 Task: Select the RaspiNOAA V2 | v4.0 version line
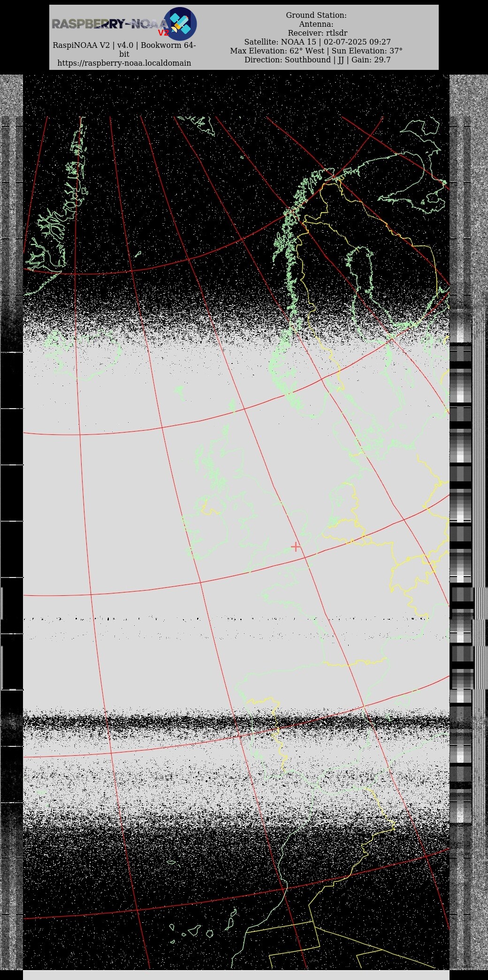click(x=124, y=49)
